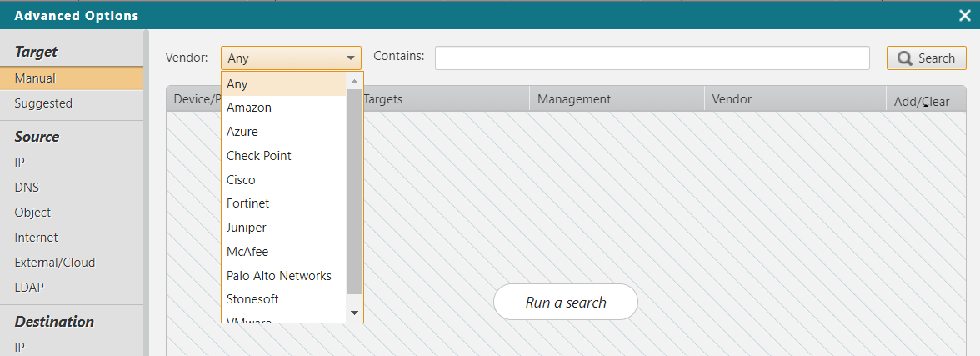
Task: Click the Management column header
Action: click(574, 99)
